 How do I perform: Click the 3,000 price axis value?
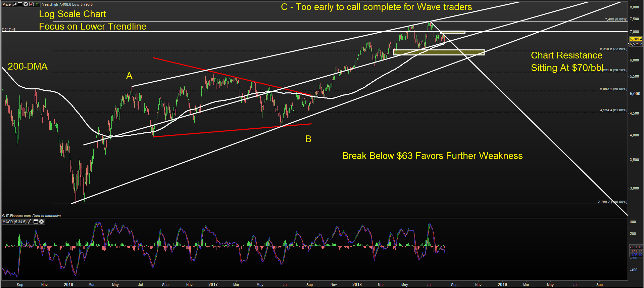pos(634,188)
